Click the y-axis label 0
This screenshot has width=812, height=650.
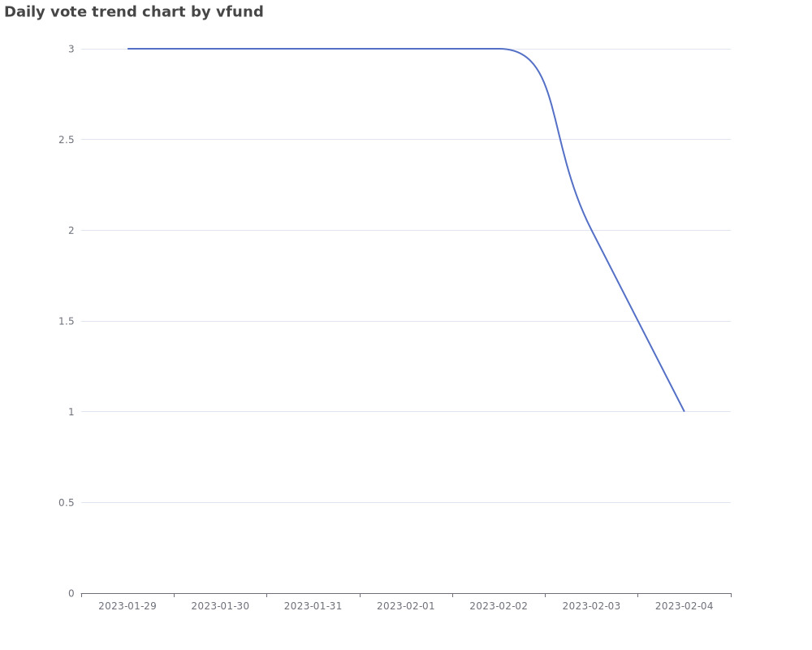[x=71, y=593]
